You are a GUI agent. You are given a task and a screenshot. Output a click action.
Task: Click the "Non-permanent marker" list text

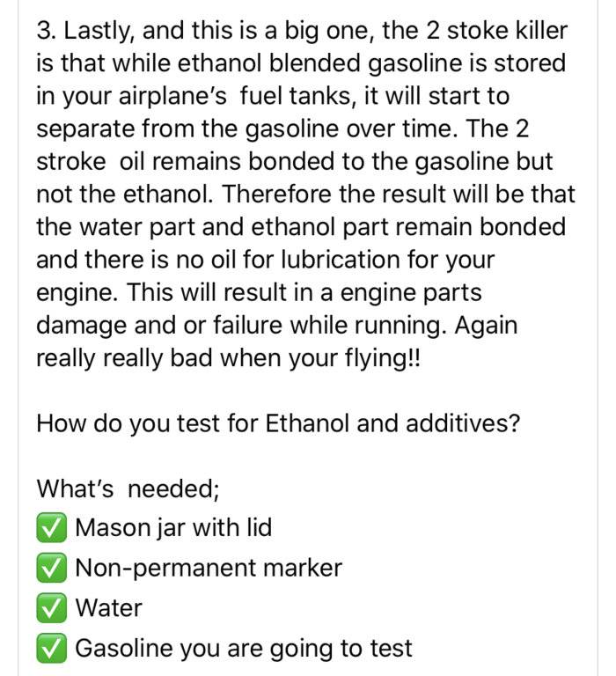[209, 569]
